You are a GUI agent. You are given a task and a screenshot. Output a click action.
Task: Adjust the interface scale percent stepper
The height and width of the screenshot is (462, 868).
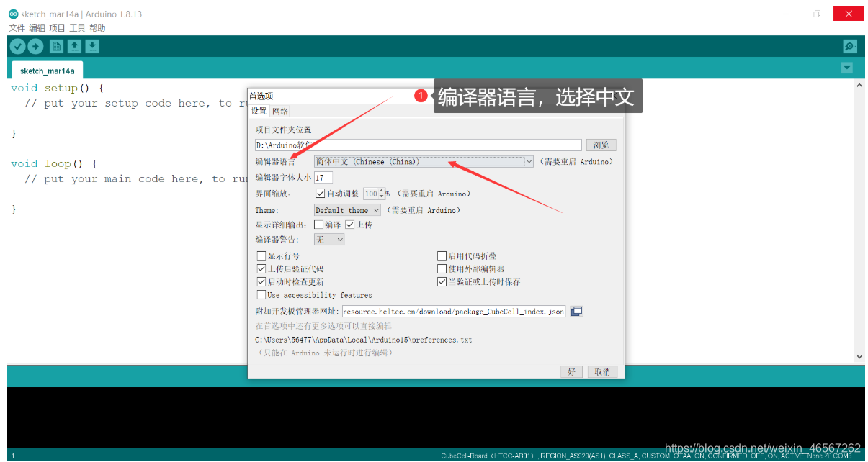point(382,194)
